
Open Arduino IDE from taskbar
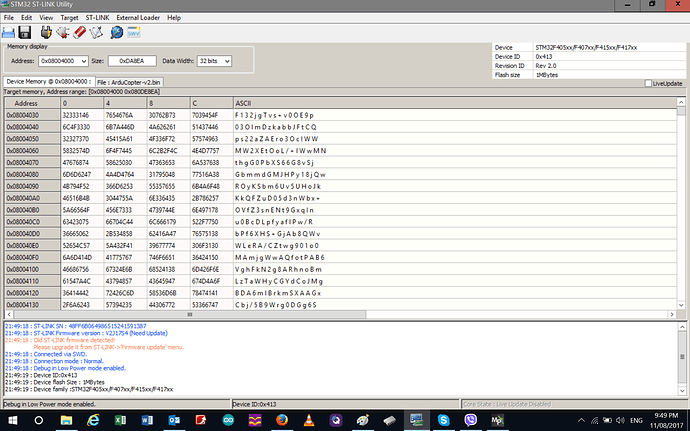tap(228, 420)
